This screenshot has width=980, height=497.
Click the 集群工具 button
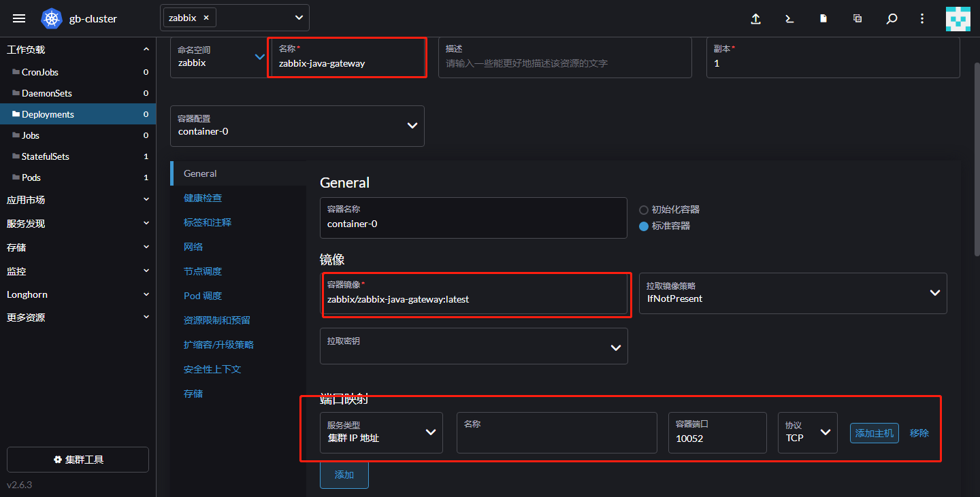click(77, 460)
